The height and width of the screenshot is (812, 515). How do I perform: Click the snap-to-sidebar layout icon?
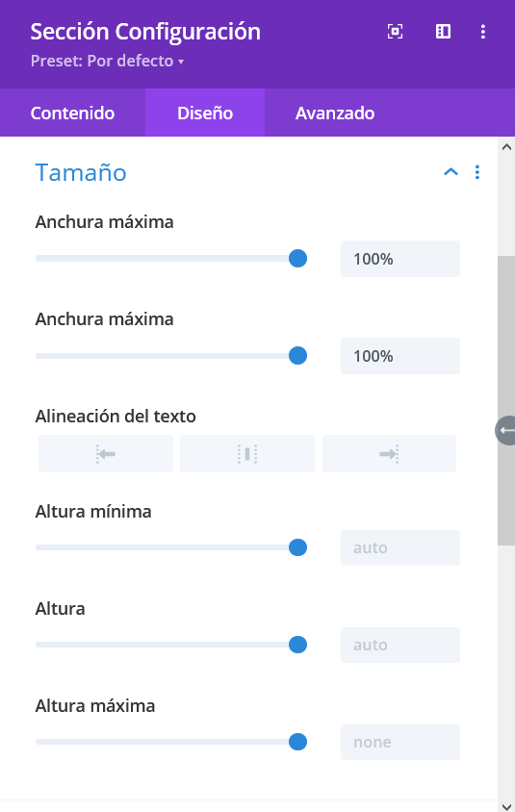coord(443,32)
